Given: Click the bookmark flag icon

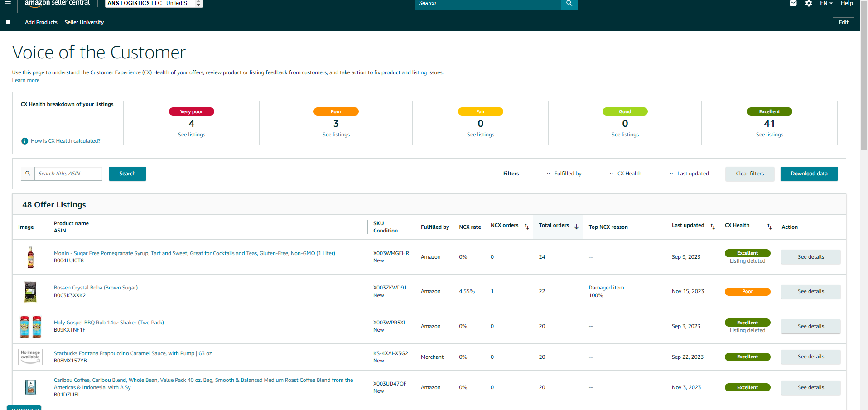Looking at the screenshot, I should point(8,22).
